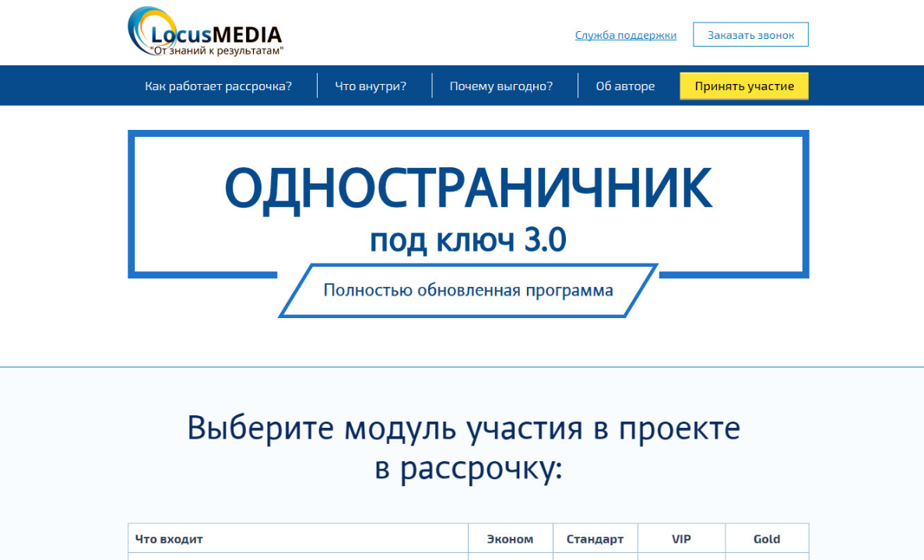This screenshot has width=924, height=560.
Task: Open the Служба поддержки link
Action: pyautogui.click(x=626, y=35)
